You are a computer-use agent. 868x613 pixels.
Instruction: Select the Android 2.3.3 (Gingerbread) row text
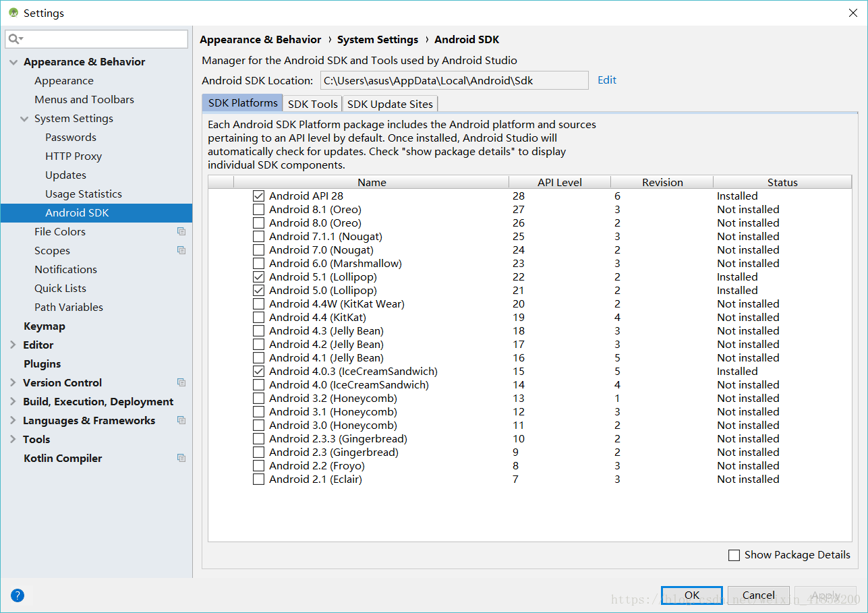338,438
